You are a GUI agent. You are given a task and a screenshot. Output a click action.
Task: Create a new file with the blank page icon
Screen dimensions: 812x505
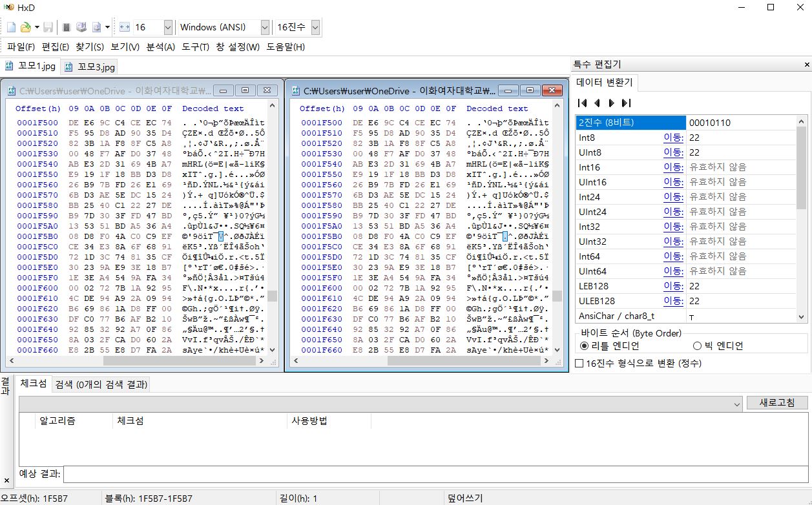(x=11, y=27)
